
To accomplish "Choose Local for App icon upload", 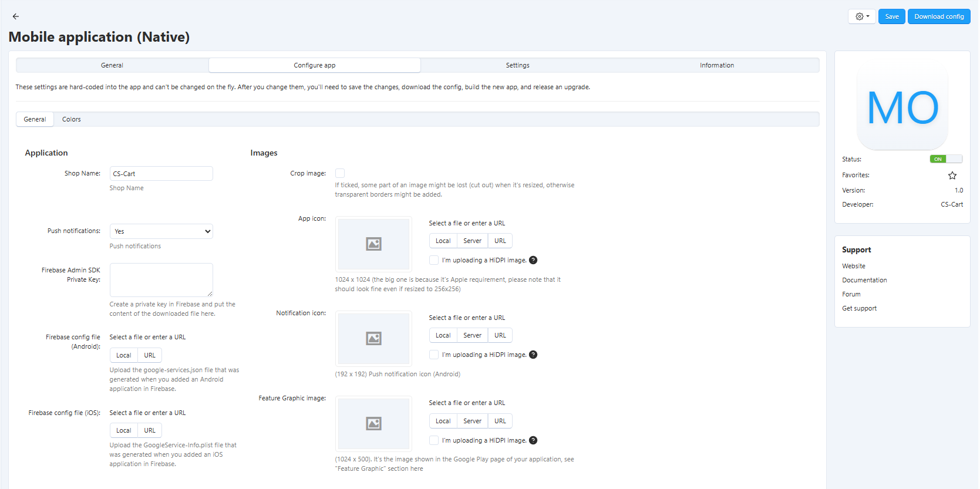I will pos(443,241).
